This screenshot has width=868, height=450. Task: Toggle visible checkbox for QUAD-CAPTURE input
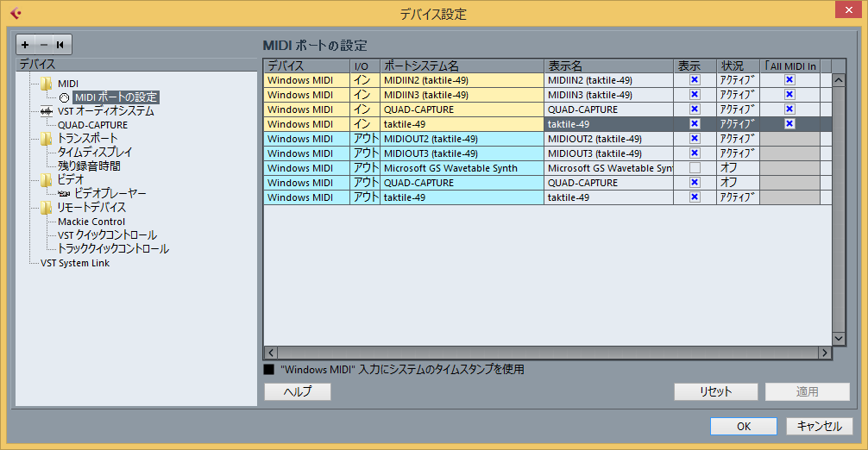[695, 109]
